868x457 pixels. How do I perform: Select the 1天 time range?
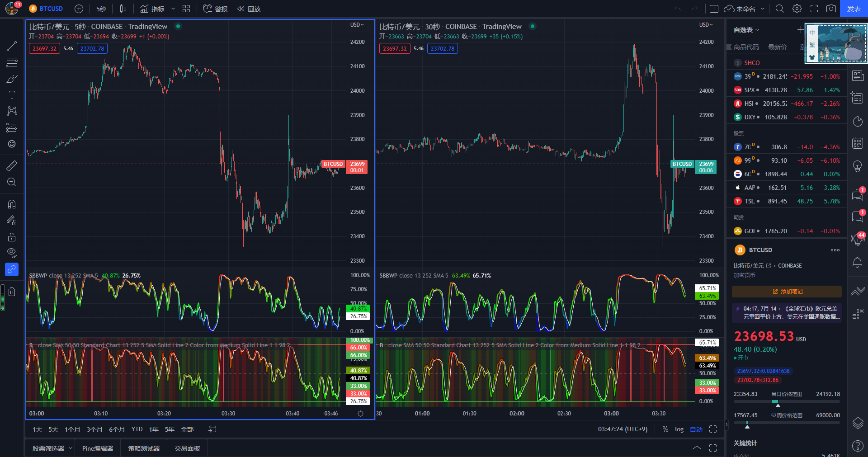[x=38, y=429]
